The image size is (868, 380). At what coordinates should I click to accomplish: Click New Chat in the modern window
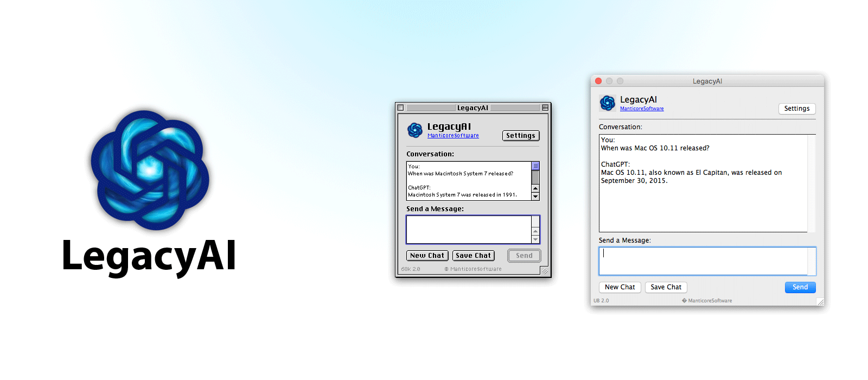(620, 287)
